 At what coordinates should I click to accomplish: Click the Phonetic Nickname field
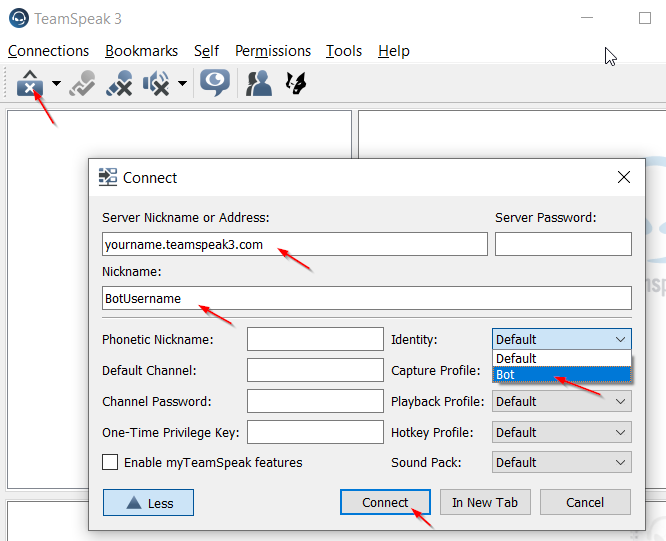[x=315, y=339]
